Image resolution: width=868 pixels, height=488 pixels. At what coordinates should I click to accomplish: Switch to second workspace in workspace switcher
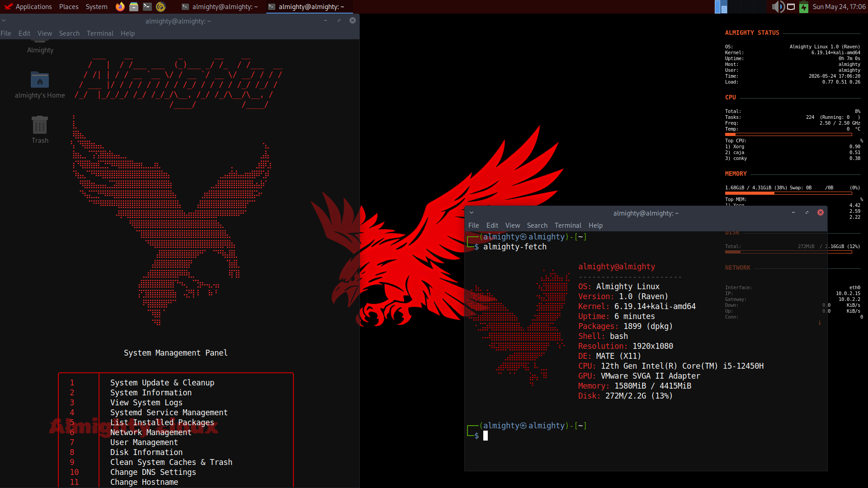[x=734, y=6]
